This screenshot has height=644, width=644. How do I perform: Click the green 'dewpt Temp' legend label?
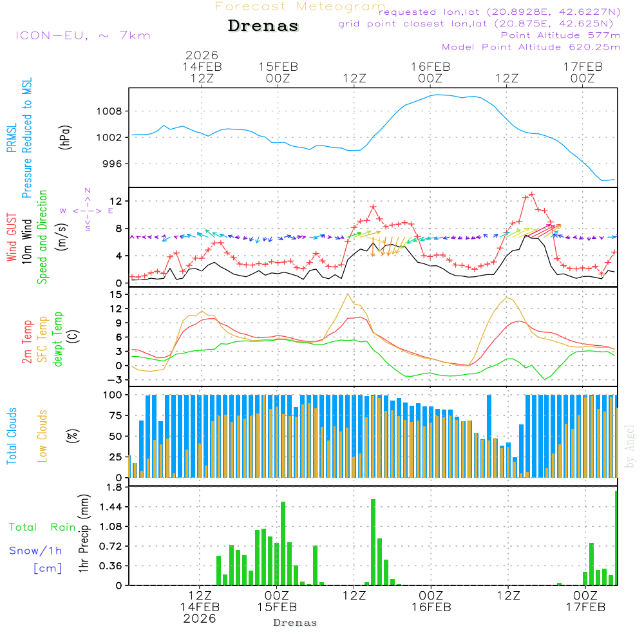(58, 339)
